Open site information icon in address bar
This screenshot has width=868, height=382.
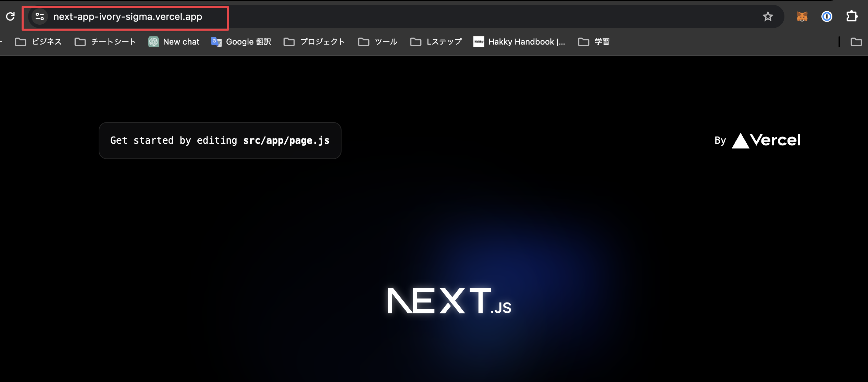(x=40, y=16)
